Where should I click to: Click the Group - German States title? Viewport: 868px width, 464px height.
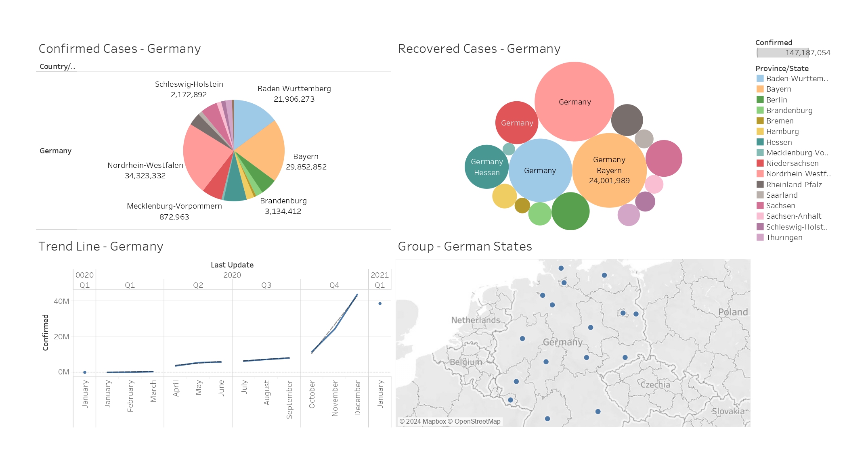pyautogui.click(x=465, y=247)
